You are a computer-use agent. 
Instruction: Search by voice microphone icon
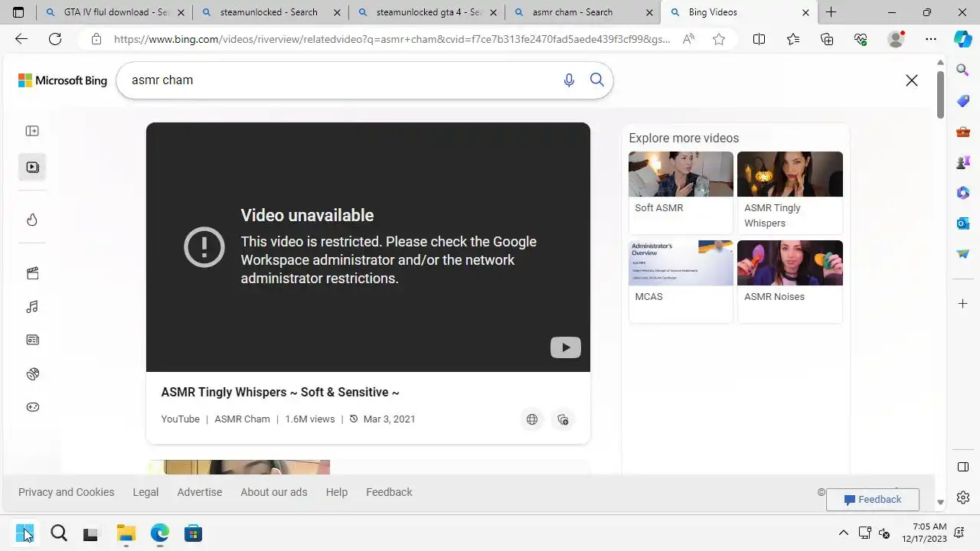569,80
